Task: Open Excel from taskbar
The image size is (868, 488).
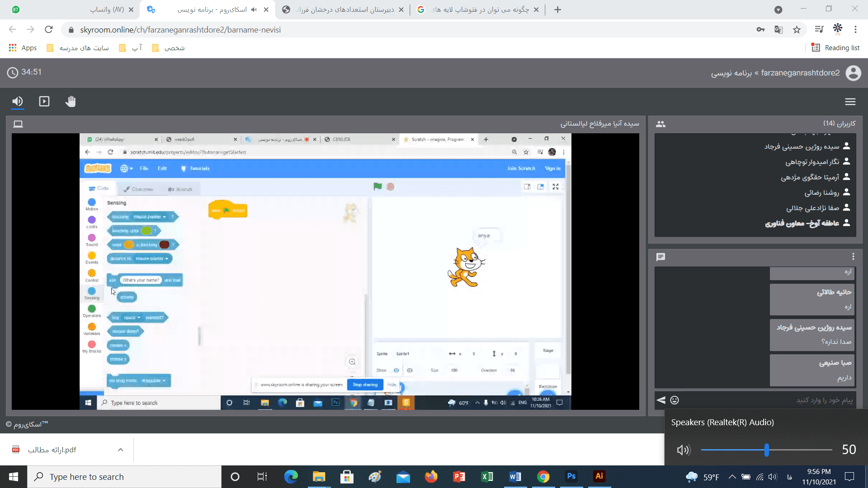Action: 487,477
